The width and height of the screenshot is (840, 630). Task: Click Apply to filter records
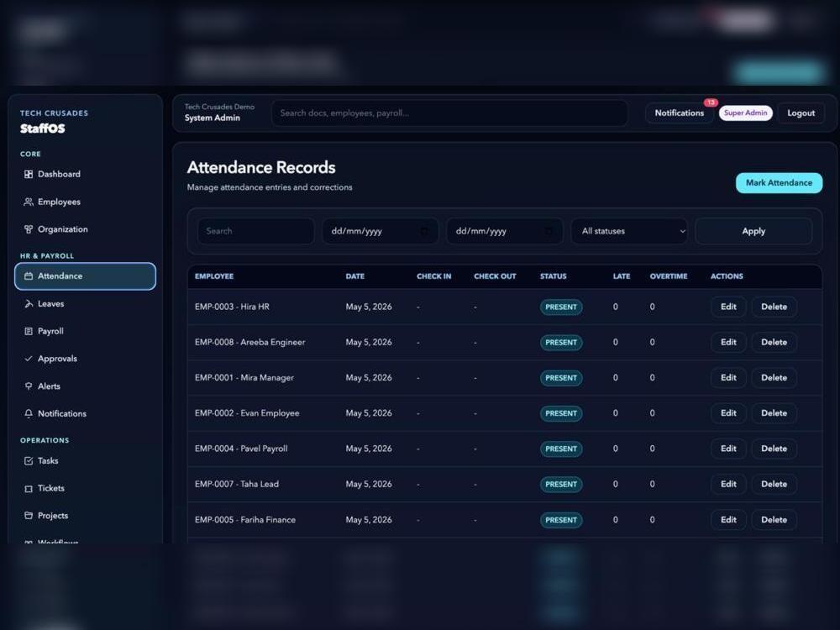click(753, 232)
